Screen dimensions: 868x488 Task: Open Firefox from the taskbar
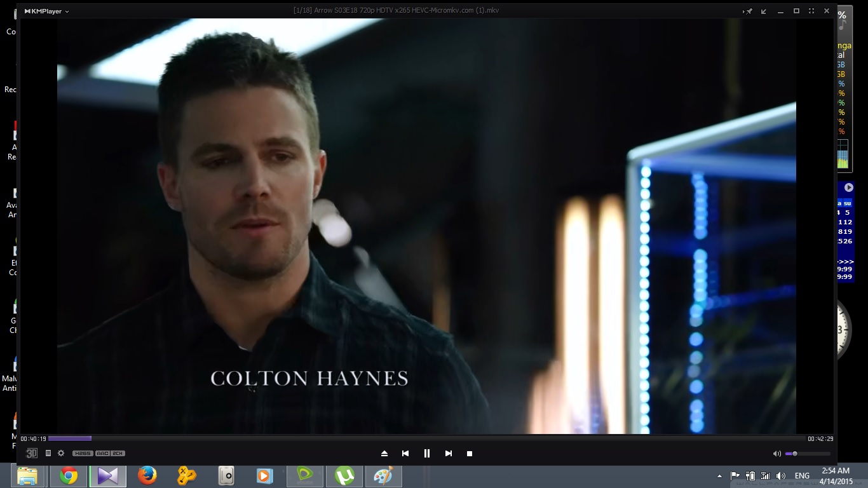pyautogui.click(x=147, y=476)
